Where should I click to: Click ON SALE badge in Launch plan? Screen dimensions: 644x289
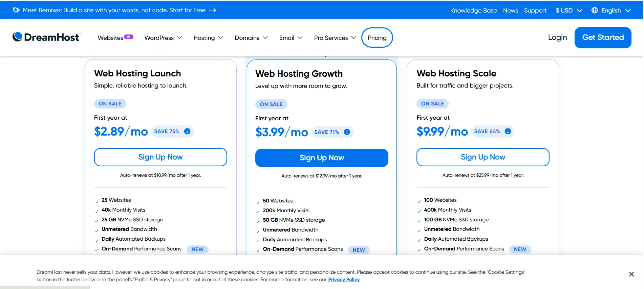(x=110, y=104)
